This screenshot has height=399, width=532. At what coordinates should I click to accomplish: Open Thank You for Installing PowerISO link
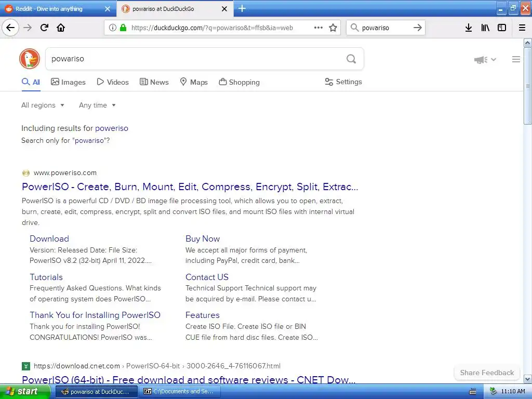95,315
